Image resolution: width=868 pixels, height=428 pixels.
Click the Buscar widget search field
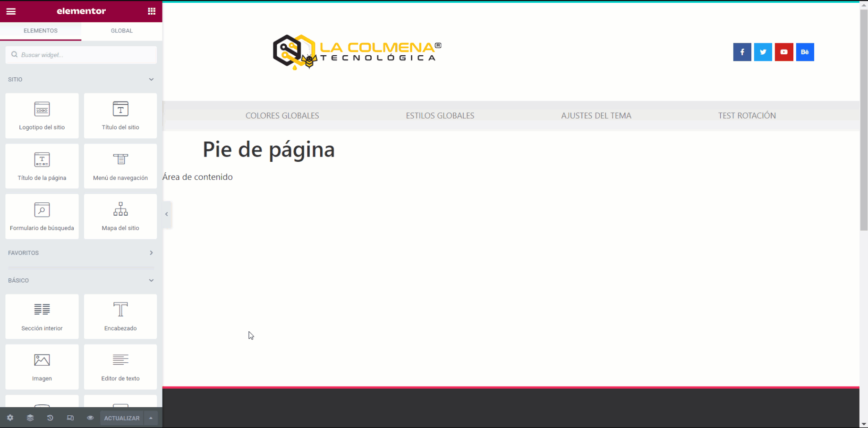[x=81, y=55]
